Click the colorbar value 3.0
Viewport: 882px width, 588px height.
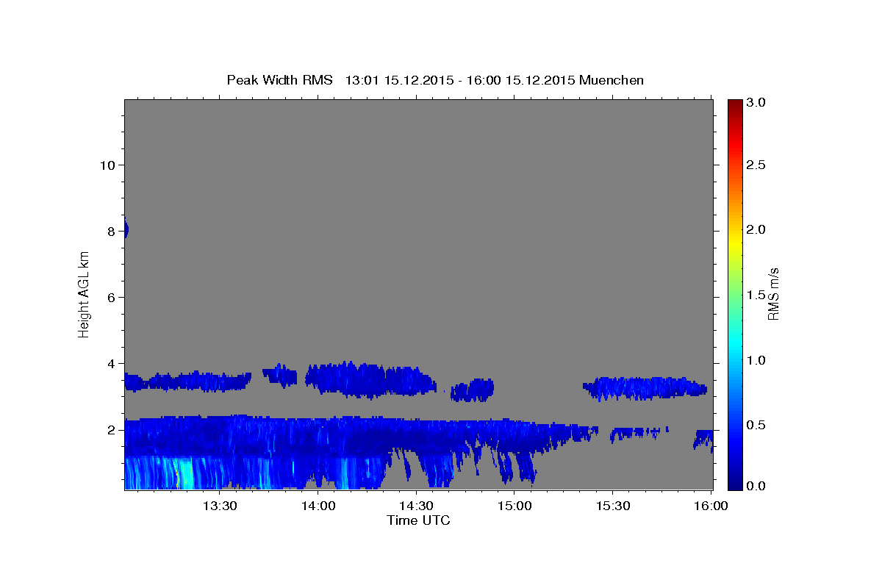click(x=756, y=102)
